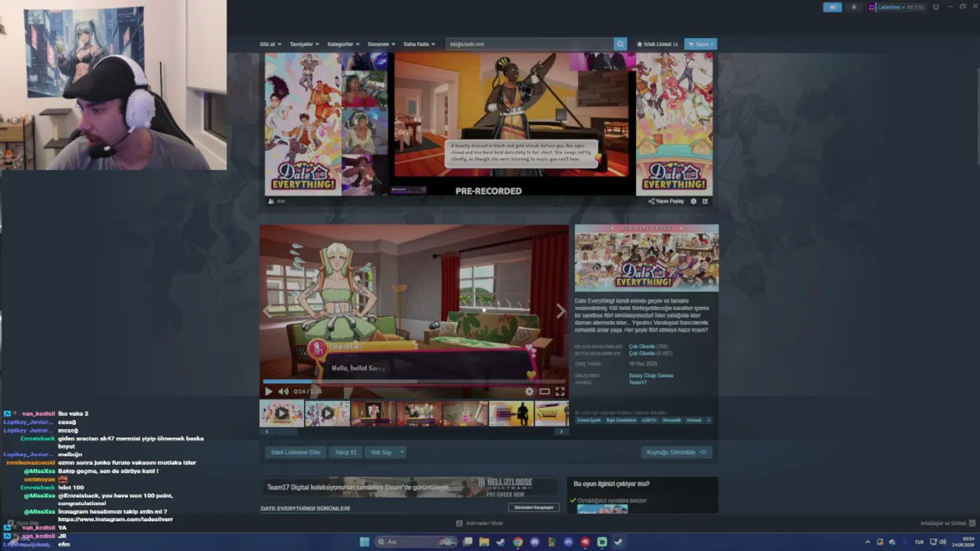Open the Sepet cart button
This screenshot has height=551, width=980.
701,44
